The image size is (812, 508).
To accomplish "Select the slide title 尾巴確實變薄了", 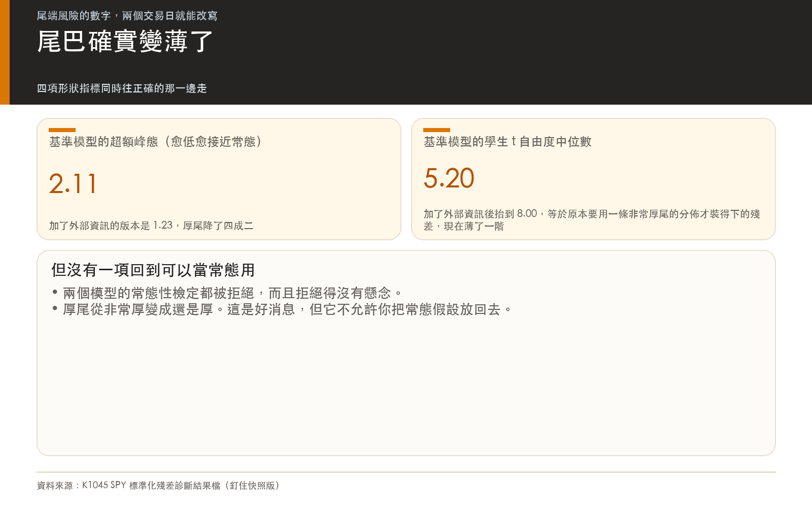I will click(125, 41).
